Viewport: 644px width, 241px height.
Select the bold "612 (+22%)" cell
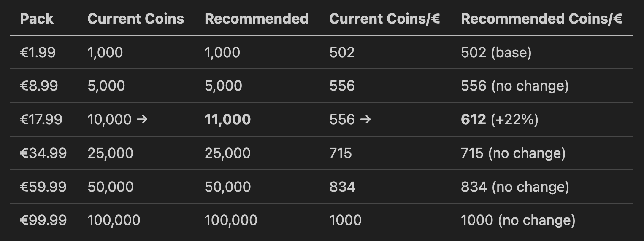[x=499, y=120]
